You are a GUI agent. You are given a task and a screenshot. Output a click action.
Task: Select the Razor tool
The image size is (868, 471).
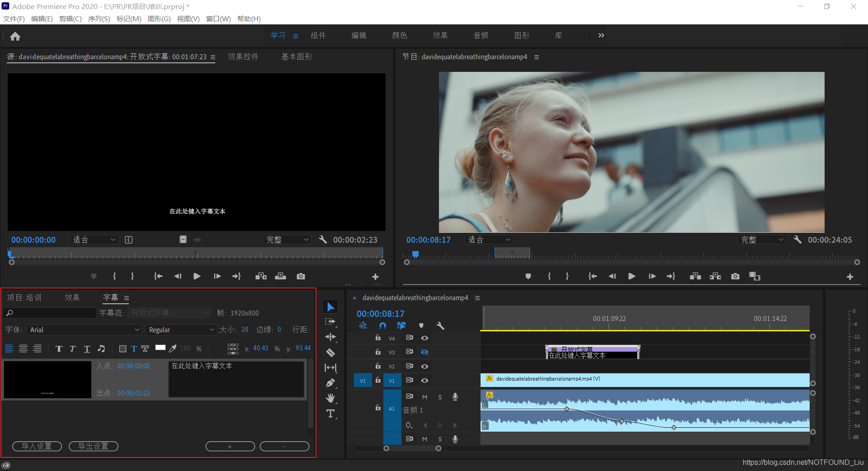coord(330,353)
